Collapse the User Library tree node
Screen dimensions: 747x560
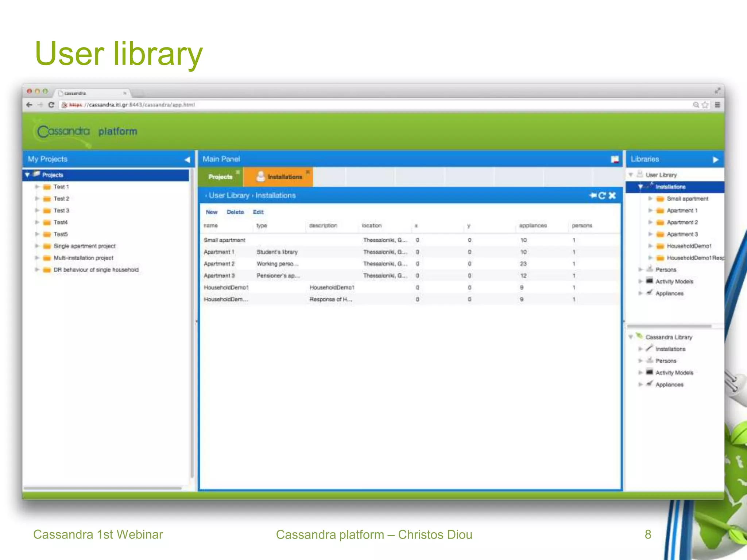[631, 175]
